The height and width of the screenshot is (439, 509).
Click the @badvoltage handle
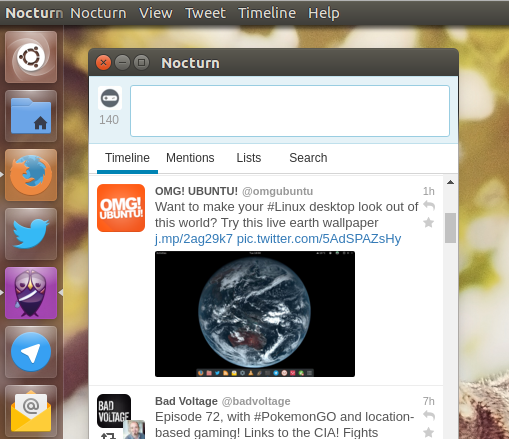[256, 401]
